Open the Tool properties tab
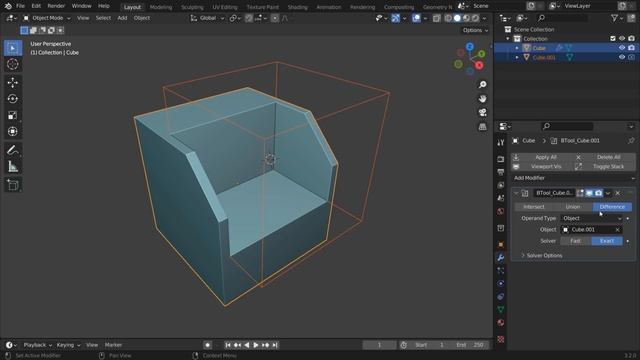This screenshot has height=360, width=640. tap(501, 142)
